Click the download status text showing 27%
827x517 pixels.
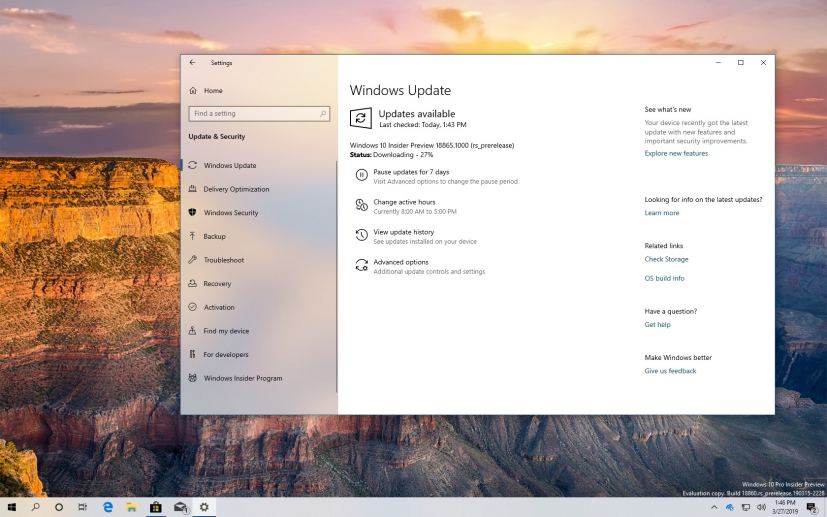point(391,155)
